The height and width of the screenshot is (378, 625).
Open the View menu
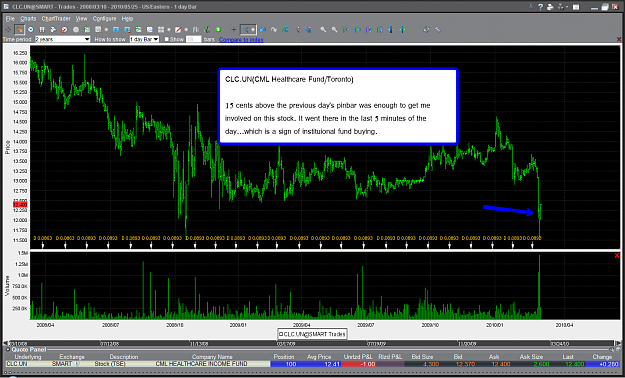click(81, 18)
